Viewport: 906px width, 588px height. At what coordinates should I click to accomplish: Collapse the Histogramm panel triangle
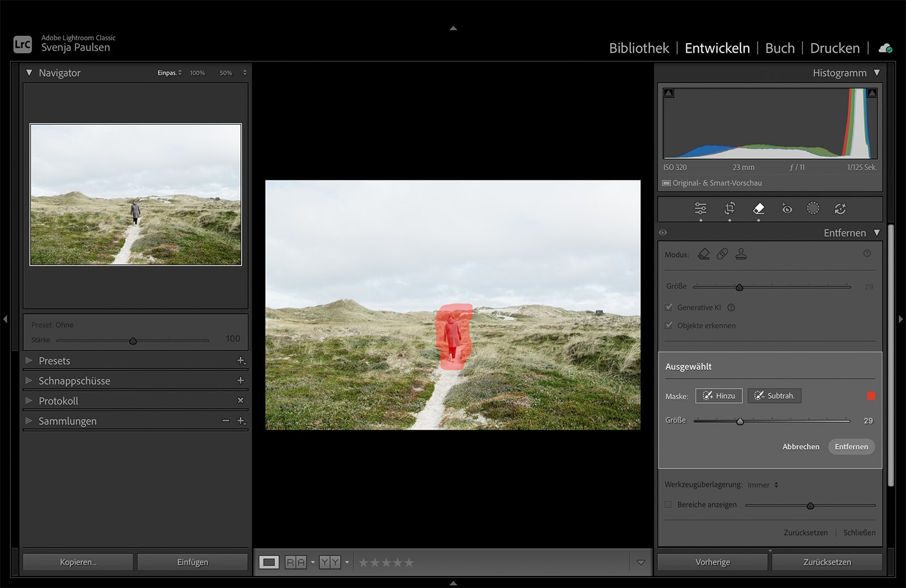tap(877, 72)
